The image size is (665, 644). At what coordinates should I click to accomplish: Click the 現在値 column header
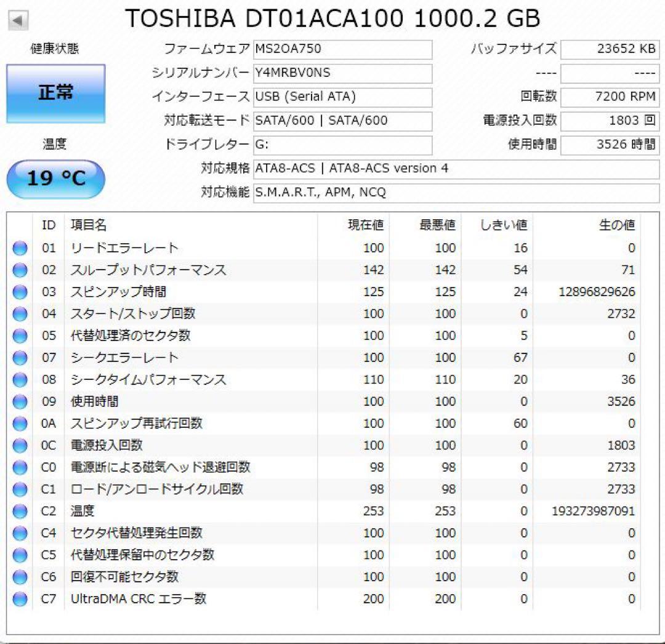[x=366, y=225]
